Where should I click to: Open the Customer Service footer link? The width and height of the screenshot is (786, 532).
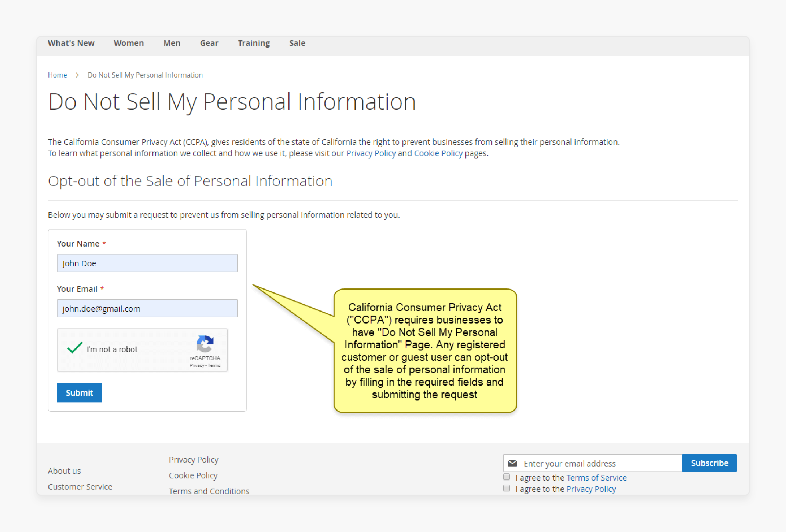pos(80,487)
